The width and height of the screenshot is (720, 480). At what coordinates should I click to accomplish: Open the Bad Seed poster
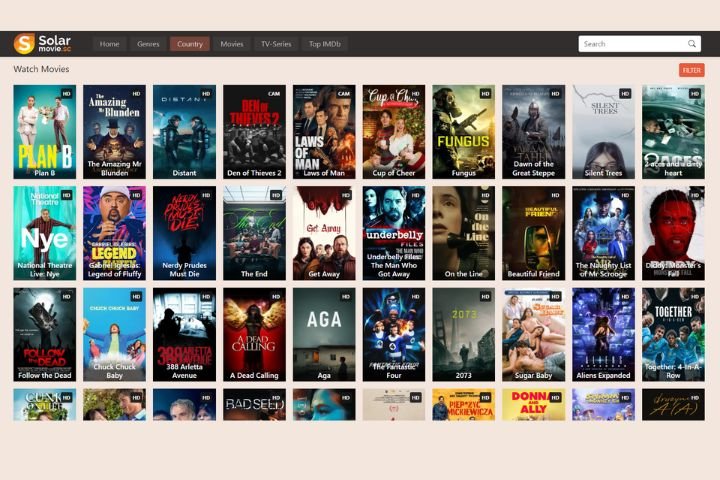[x=254, y=405]
